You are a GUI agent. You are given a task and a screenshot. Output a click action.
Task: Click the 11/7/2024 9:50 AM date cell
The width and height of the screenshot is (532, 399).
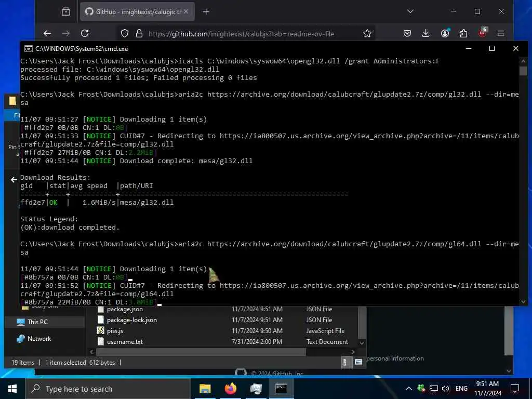pyautogui.click(x=257, y=331)
